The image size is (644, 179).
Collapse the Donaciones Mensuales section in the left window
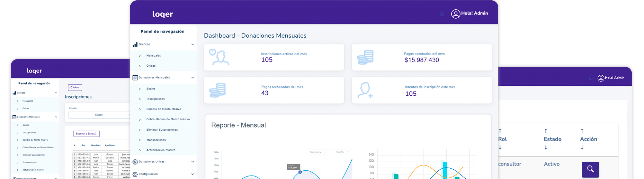(x=56, y=117)
